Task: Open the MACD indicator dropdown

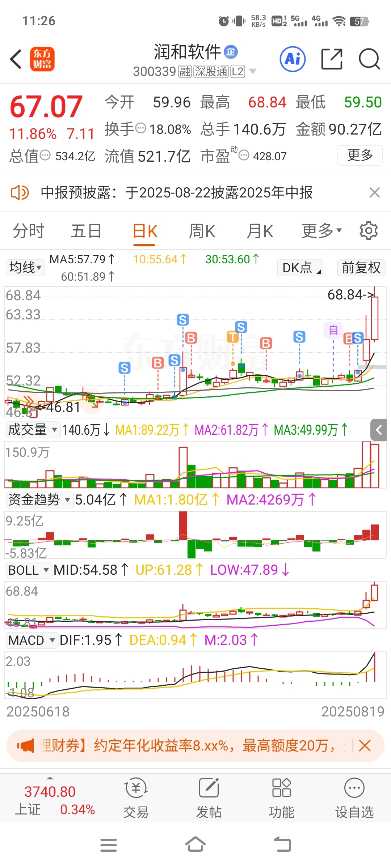Action: pos(31,640)
